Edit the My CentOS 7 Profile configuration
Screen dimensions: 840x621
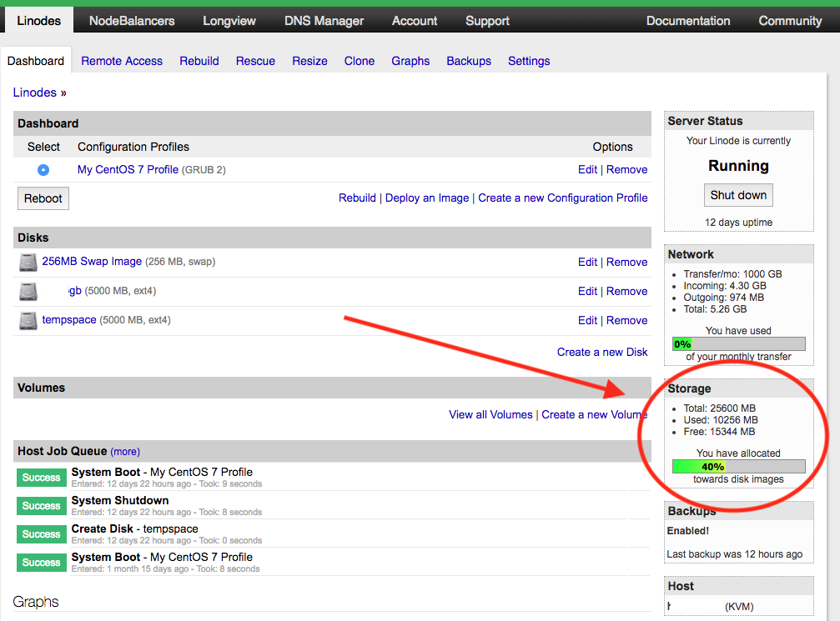pyautogui.click(x=588, y=170)
